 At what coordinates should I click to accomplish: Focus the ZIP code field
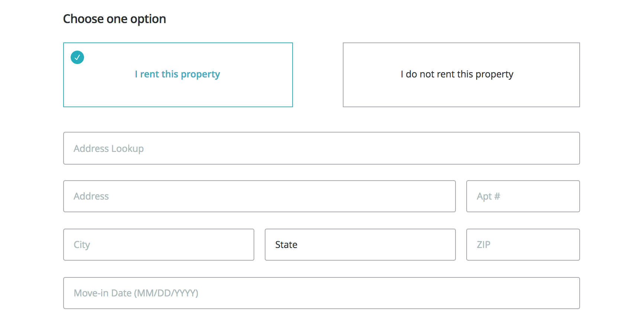pos(523,245)
